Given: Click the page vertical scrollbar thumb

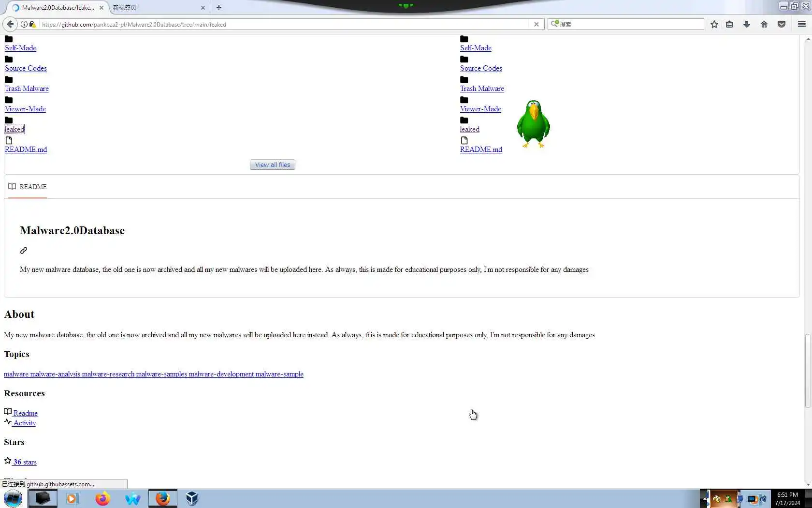Looking at the screenshot, I should (808, 371).
